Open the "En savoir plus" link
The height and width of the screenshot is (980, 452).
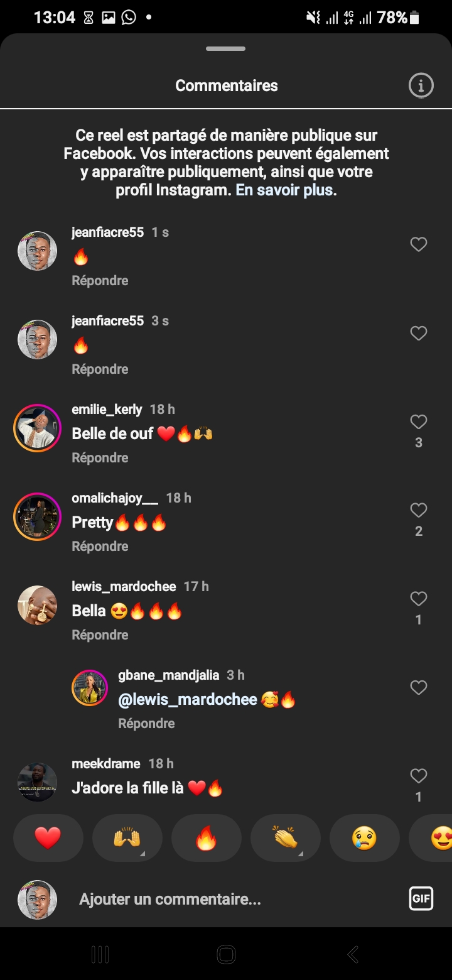(x=286, y=190)
